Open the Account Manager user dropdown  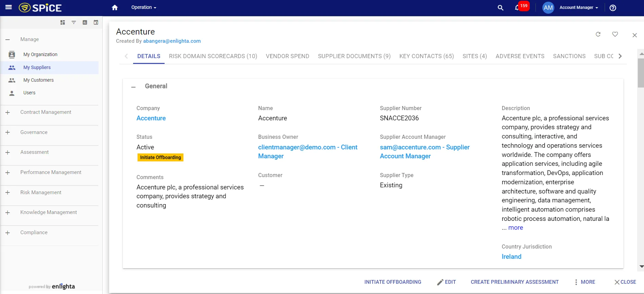pos(578,8)
